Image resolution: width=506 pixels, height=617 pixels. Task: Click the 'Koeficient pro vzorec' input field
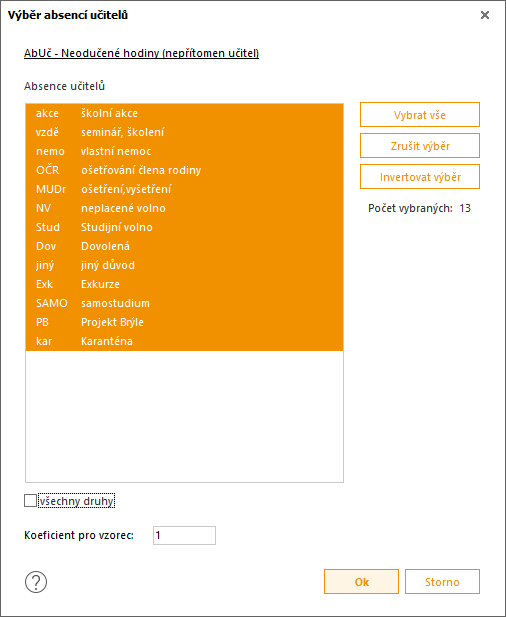pos(184,535)
